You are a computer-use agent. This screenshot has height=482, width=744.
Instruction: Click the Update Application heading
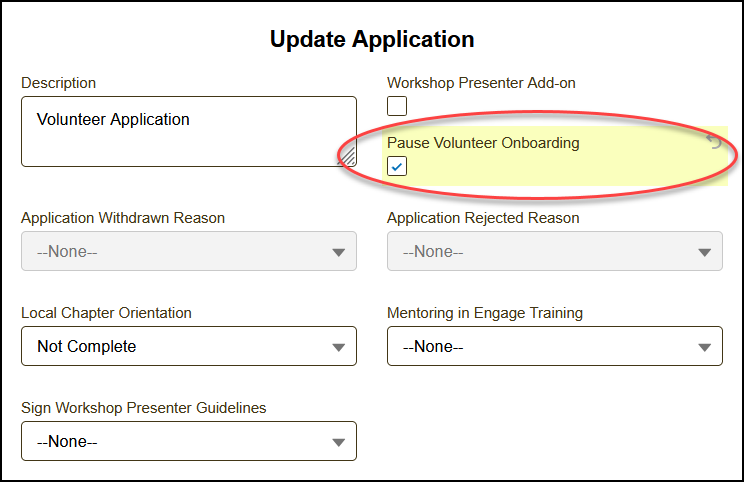tap(372, 40)
